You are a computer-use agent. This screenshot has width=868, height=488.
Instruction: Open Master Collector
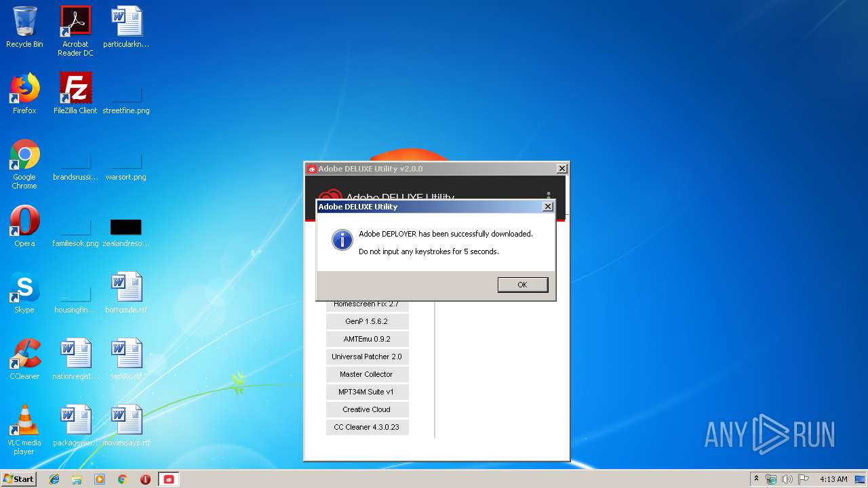coord(367,374)
